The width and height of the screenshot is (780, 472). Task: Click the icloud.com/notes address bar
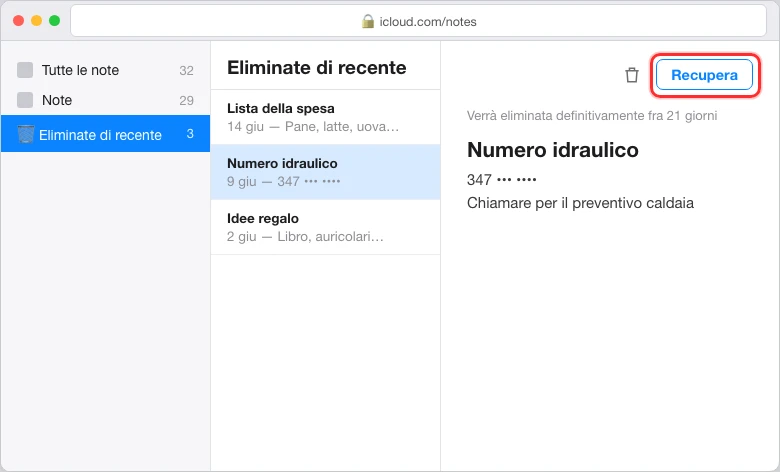tap(418, 21)
